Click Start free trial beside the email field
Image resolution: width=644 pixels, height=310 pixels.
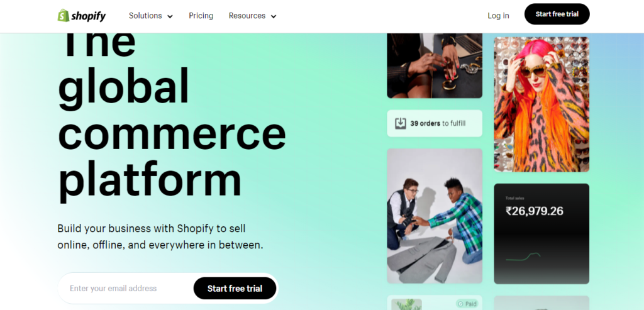235,288
